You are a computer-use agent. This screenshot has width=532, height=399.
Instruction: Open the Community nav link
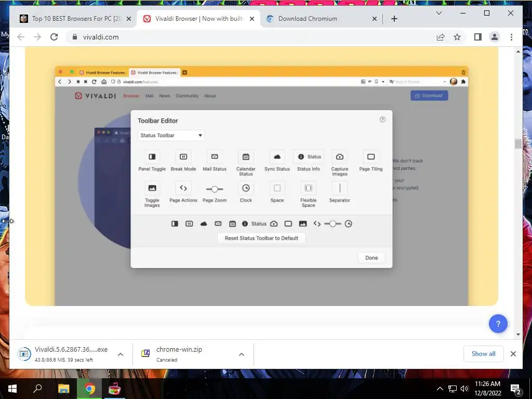(187, 96)
